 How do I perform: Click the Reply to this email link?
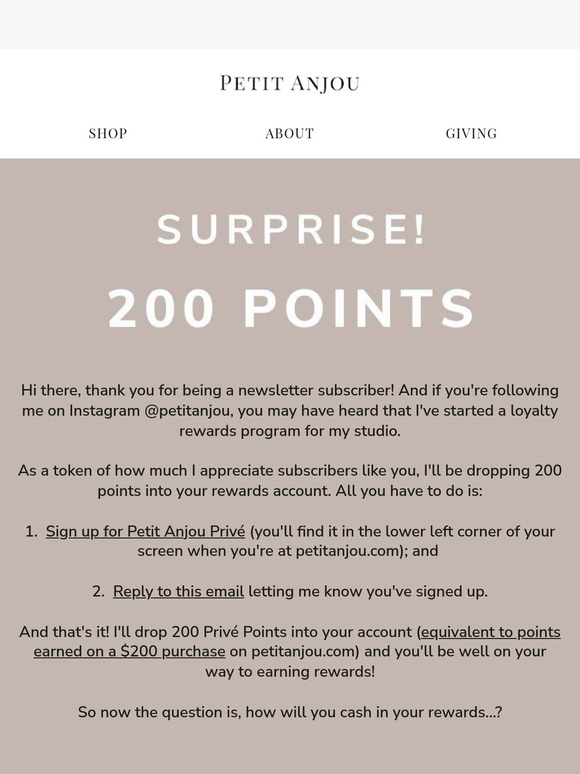tap(178, 591)
